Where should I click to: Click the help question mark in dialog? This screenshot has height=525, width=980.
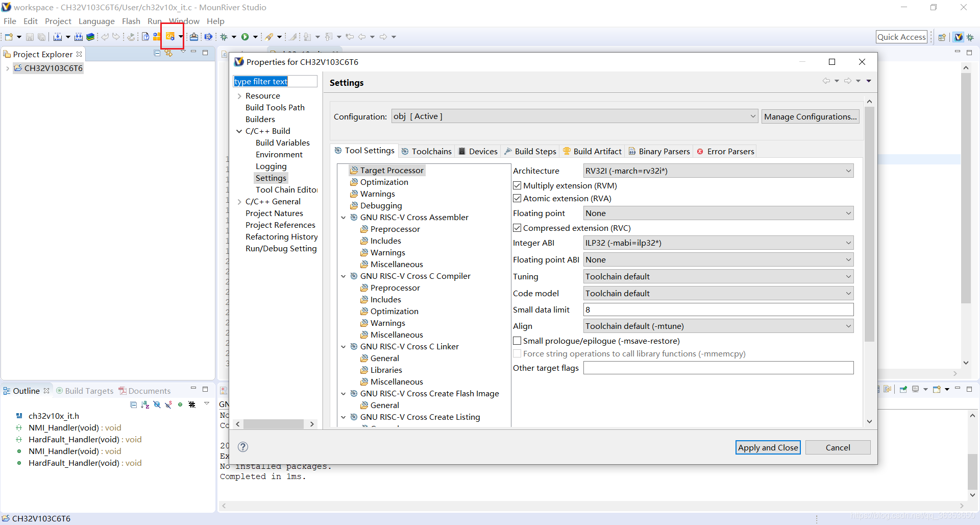coord(243,447)
